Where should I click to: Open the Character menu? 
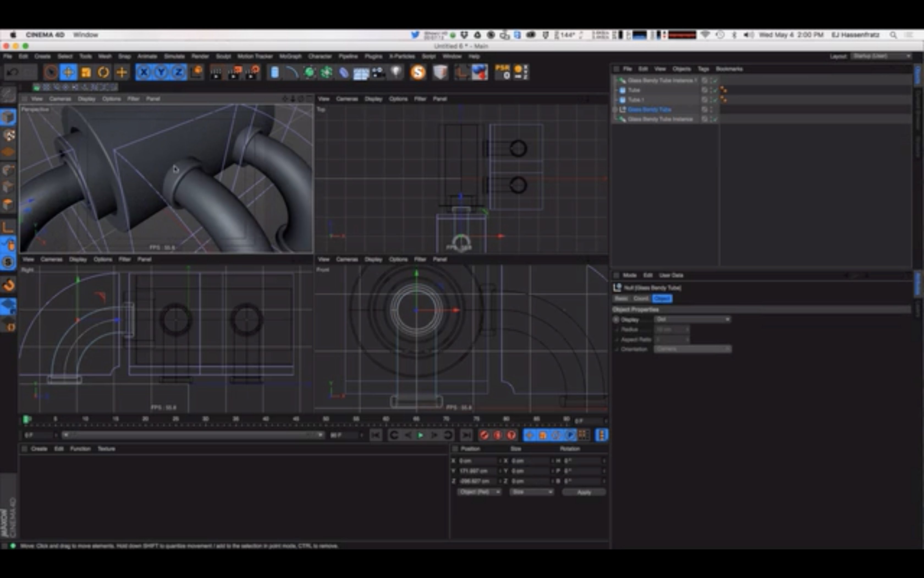tap(320, 56)
